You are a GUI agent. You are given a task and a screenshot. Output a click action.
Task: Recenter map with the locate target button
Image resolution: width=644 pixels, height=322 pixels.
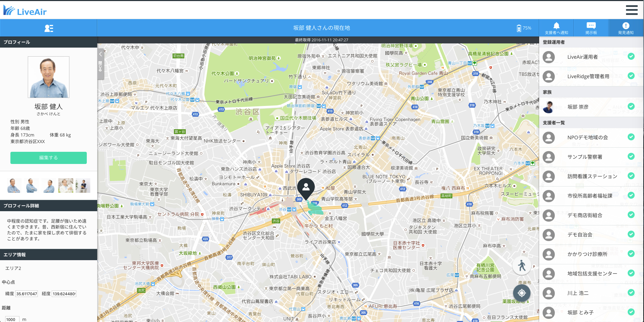coord(521,293)
